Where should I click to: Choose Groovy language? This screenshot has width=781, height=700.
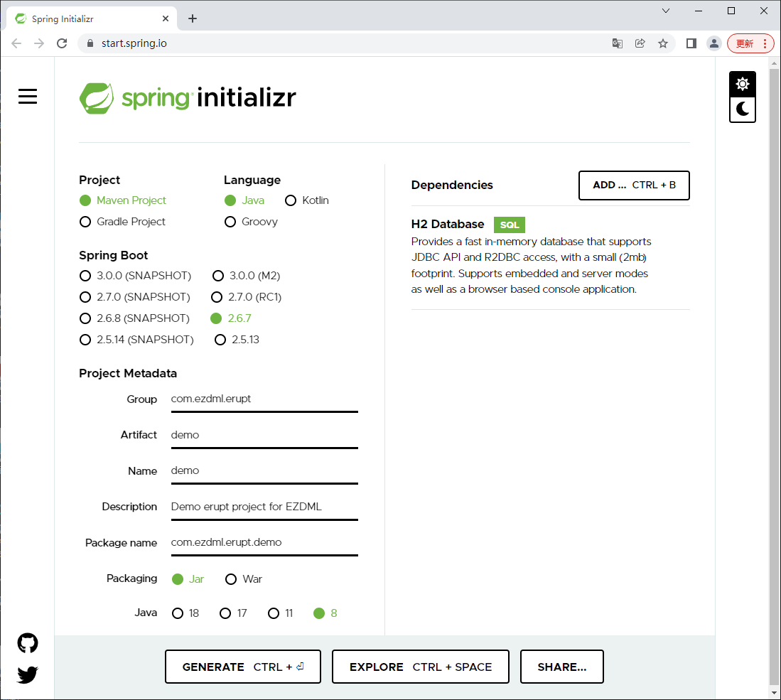point(251,222)
